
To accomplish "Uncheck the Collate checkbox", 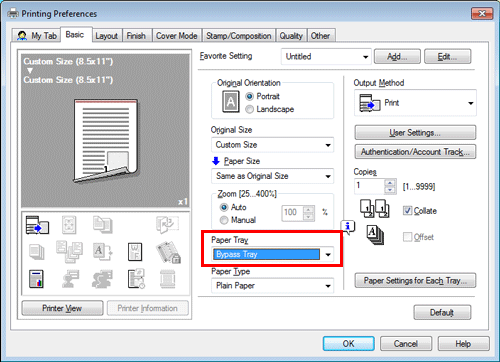I will pos(407,211).
